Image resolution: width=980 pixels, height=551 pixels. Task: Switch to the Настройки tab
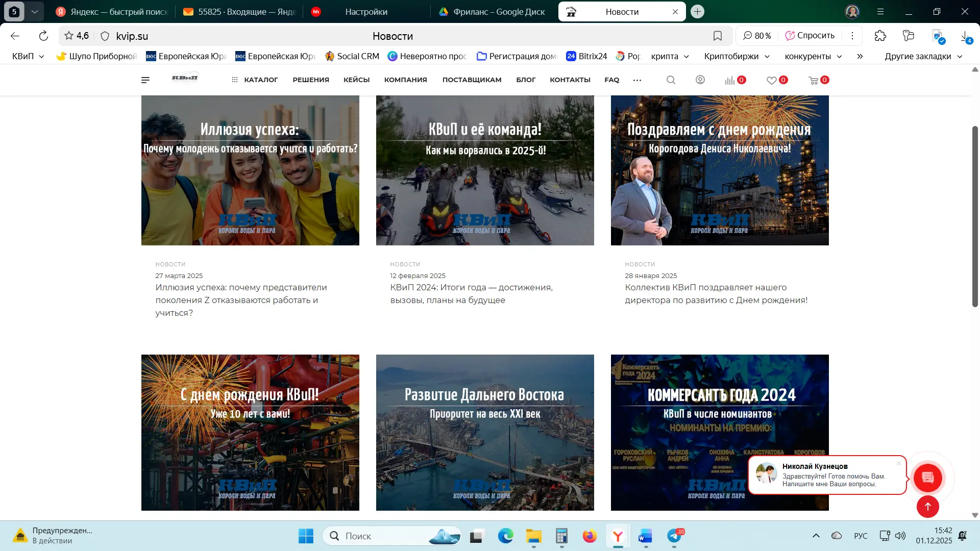(366, 11)
